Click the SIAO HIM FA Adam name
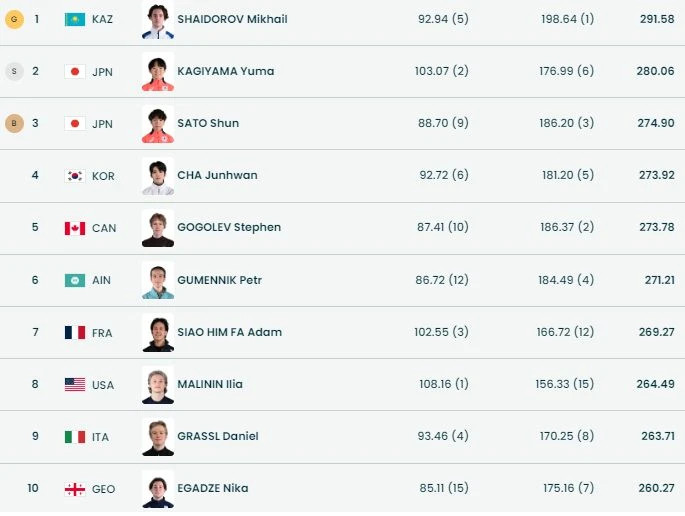Viewport: 685px width, 516px height. click(x=229, y=332)
